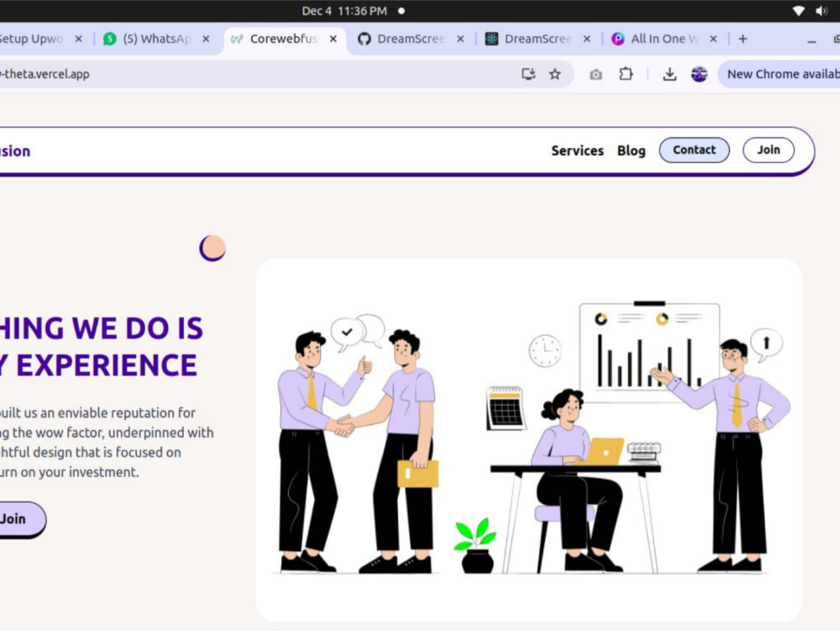Open the system clock Dec 4 11:36 PM

point(344,11)
